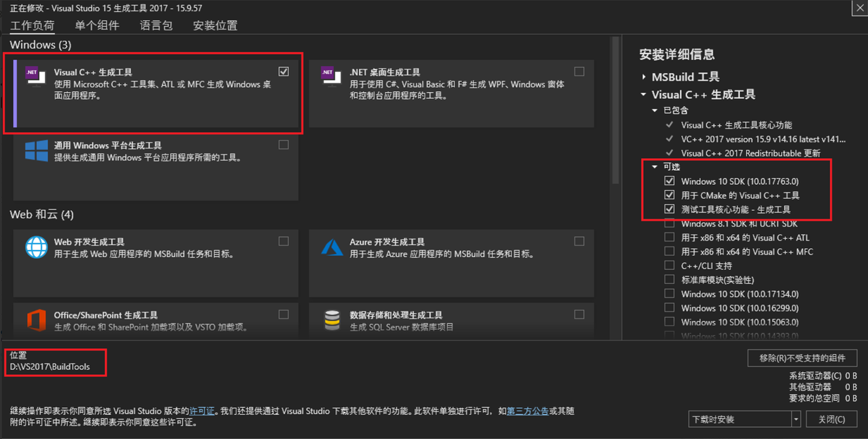Collapse the Visual C++ 生成工具 details section

click(x=644, y=95)
